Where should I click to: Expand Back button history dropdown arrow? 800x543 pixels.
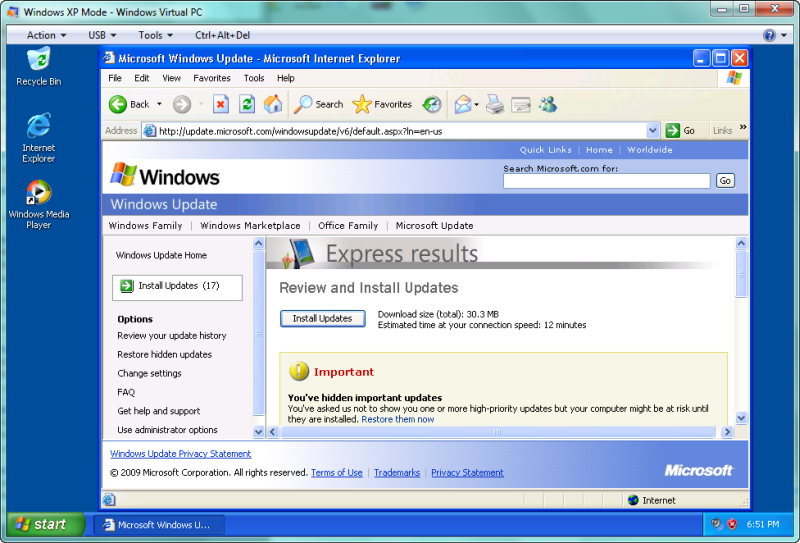[159, 104]
